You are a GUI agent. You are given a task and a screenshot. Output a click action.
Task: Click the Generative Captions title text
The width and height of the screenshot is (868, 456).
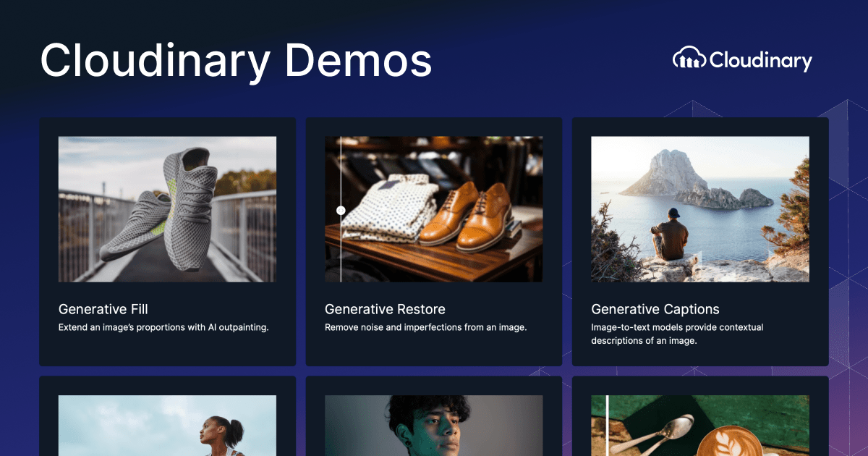pos(655,309)
